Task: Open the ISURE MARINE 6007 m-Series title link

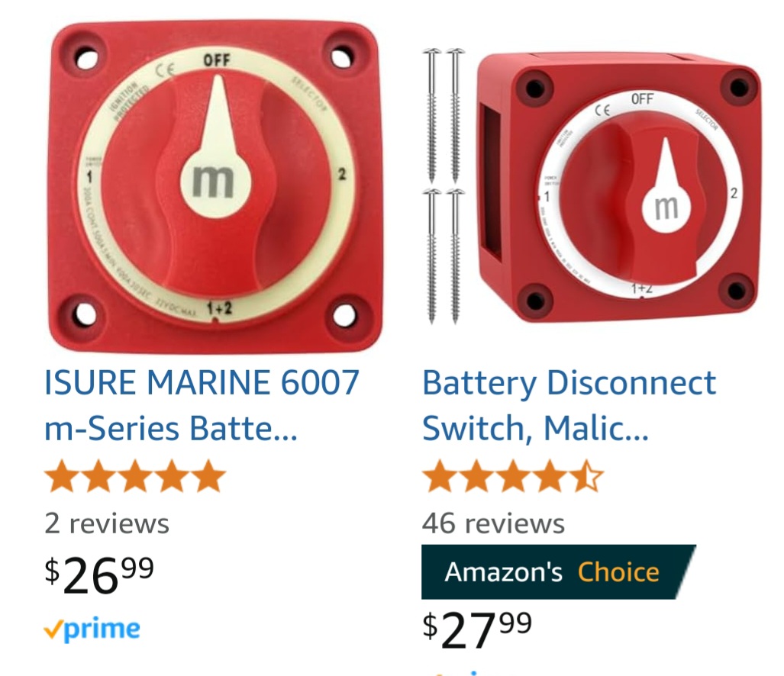Action: tap(202, 405)
